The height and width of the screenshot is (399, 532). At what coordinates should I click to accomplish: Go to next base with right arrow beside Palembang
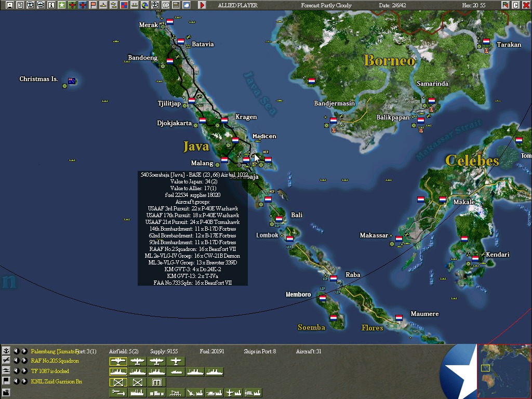[24, 351]
